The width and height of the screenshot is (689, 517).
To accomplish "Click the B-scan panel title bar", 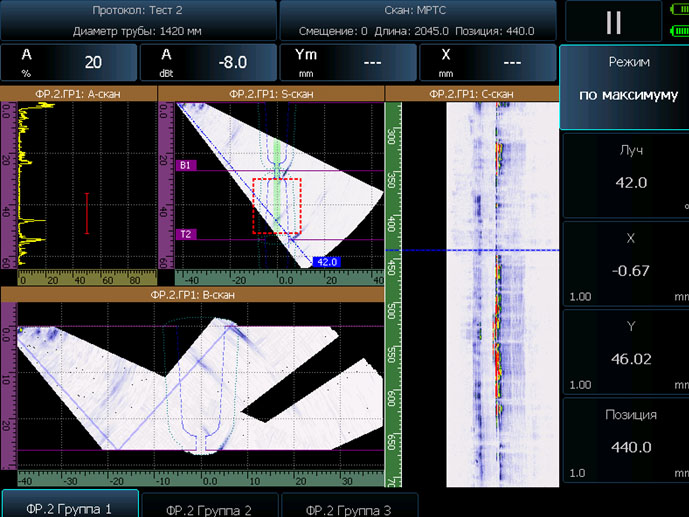I will pos(192,295).
